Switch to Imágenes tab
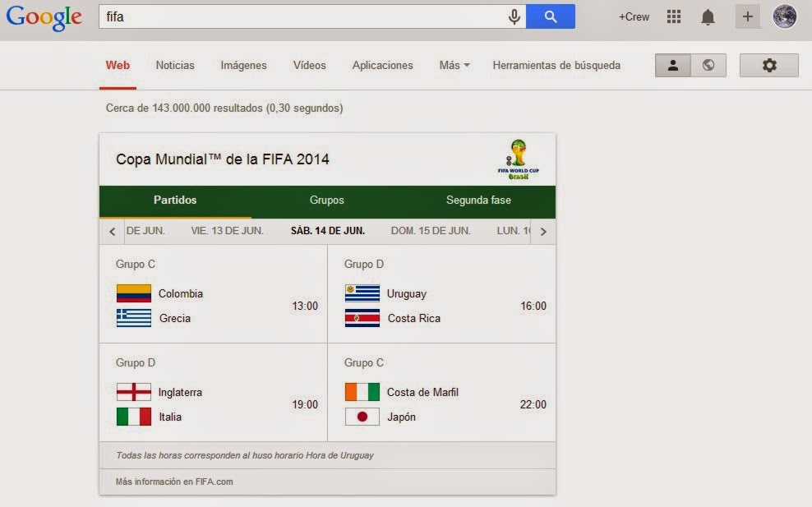812x507 pixels. [243, 65]
